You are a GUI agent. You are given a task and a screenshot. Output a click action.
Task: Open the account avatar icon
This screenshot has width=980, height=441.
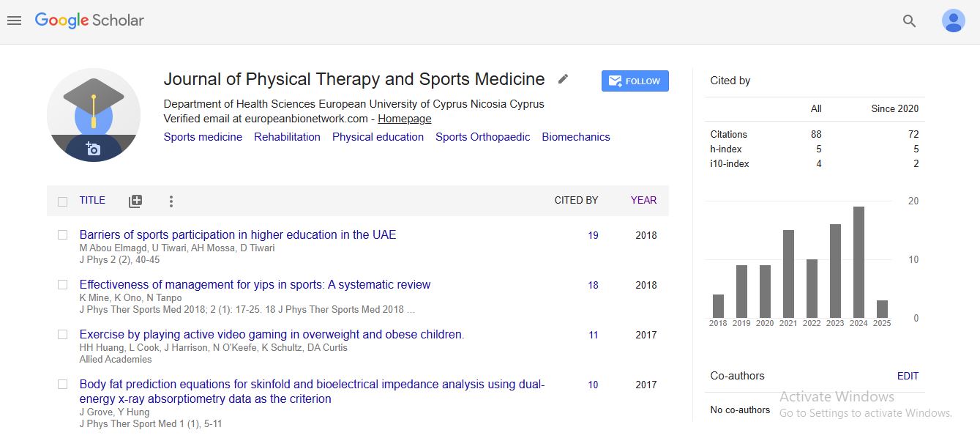(x=953, y=21)
